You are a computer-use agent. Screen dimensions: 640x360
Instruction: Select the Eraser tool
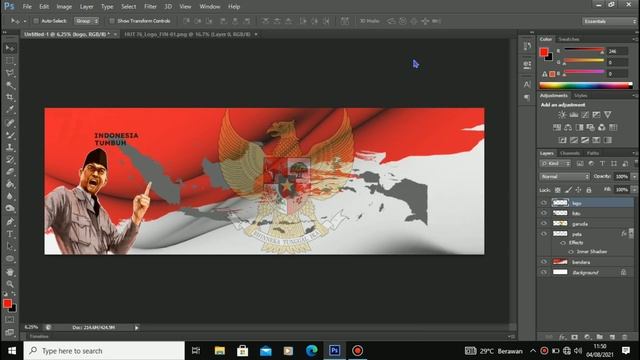click(10, 171)
